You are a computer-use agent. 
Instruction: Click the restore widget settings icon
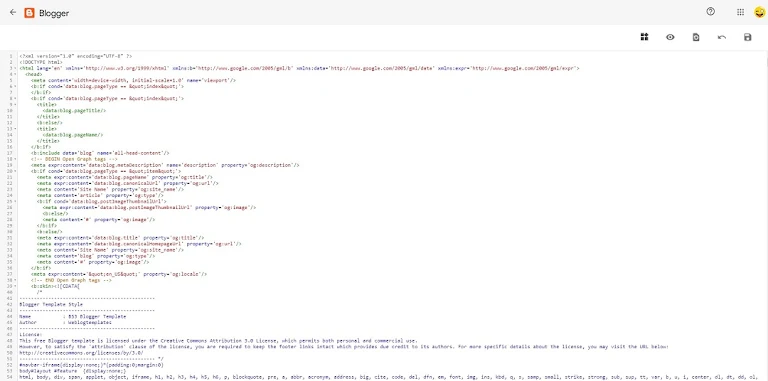[696, 37]
